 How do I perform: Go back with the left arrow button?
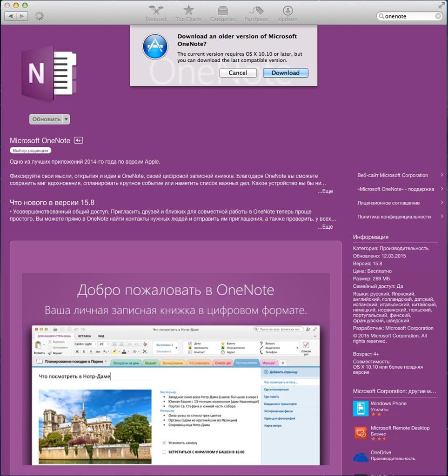pos(11,16)
